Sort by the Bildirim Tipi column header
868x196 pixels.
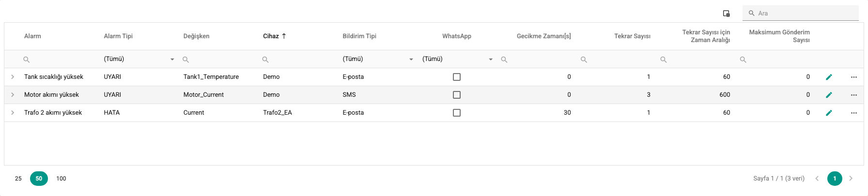[359, 36]
